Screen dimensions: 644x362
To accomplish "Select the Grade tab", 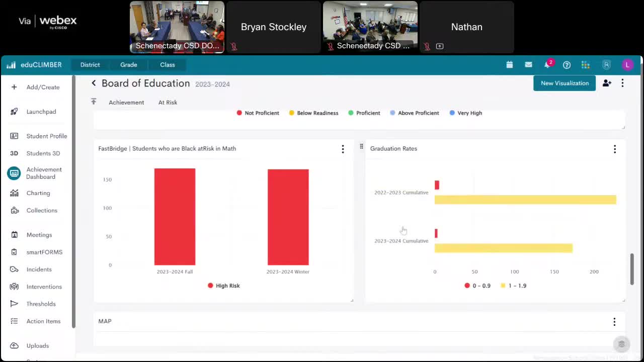I will [x=129, y=65].
